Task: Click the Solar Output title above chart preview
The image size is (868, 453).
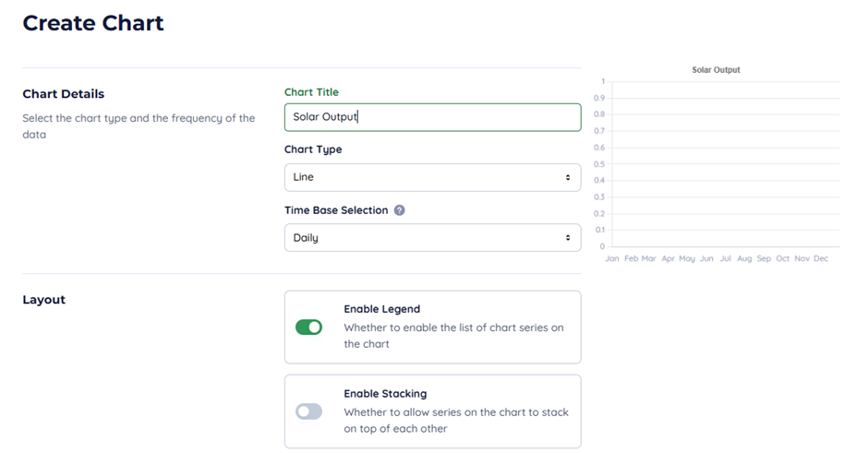Action: 716,70
